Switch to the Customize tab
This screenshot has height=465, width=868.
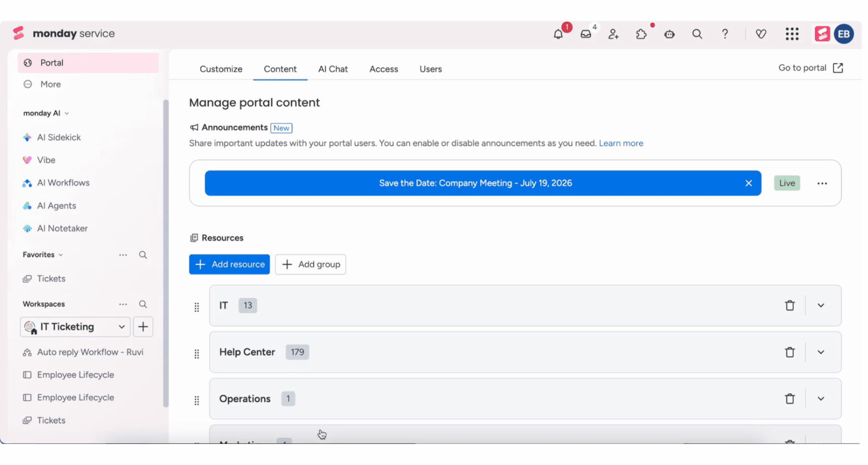point(221,69)
